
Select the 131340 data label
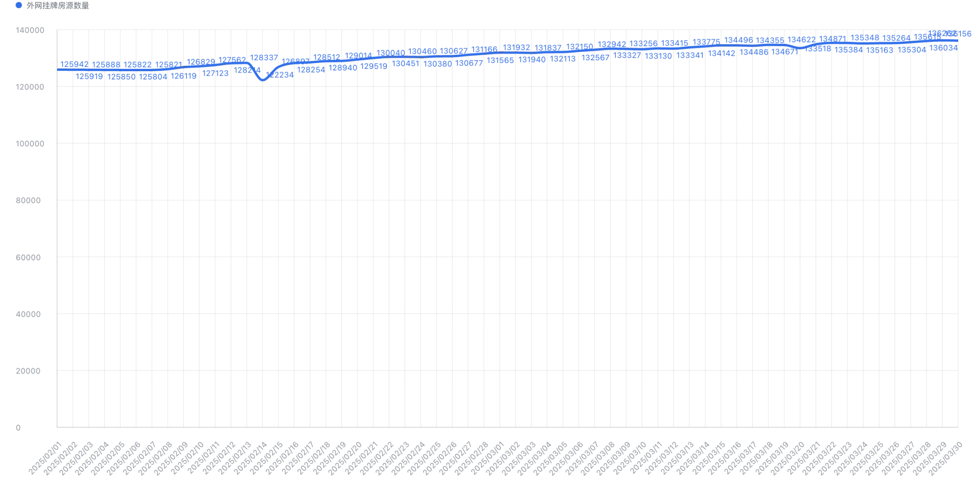click(x=532, y=60)
